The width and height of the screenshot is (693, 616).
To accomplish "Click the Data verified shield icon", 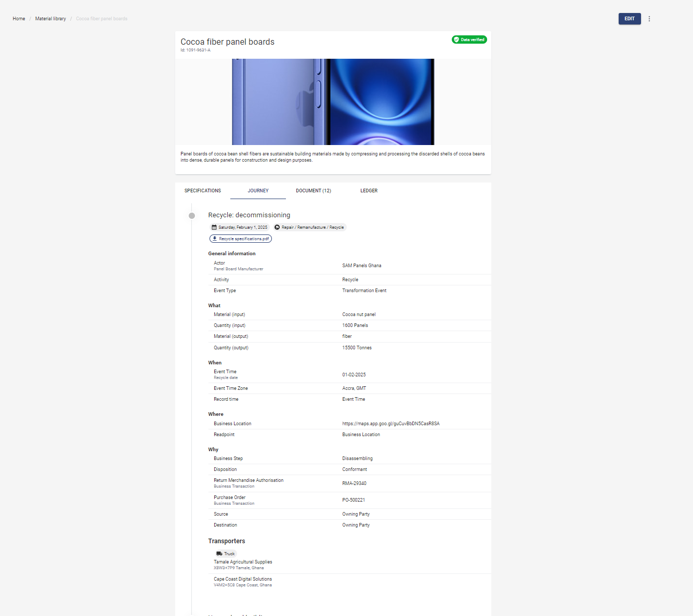I will click(x=456, y=40).
